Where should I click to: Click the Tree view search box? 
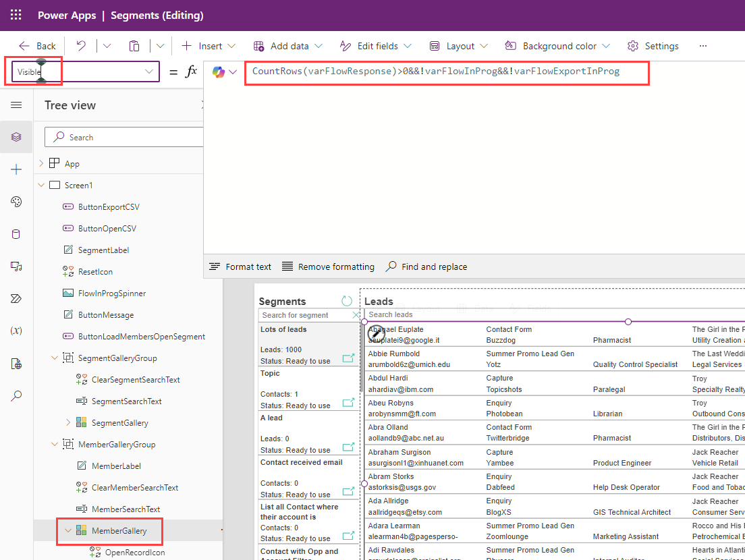[124, 137]
